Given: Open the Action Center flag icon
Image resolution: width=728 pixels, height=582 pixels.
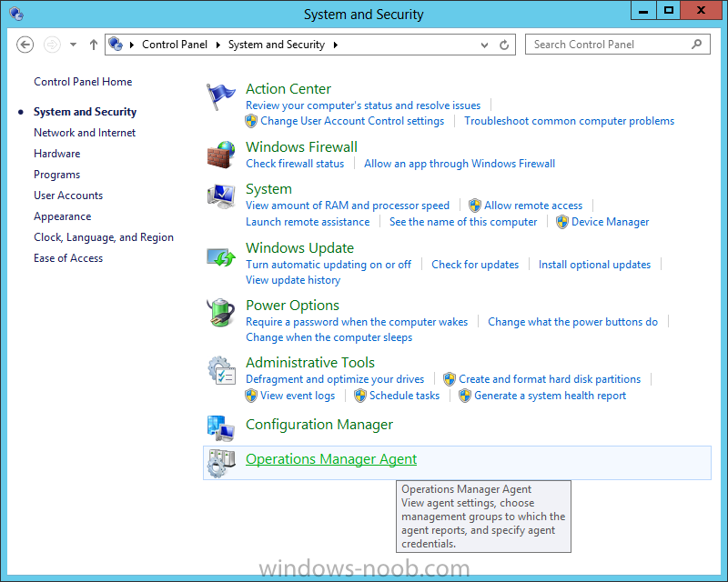Looking at the screenshot, I should click(x=220, y=97).
